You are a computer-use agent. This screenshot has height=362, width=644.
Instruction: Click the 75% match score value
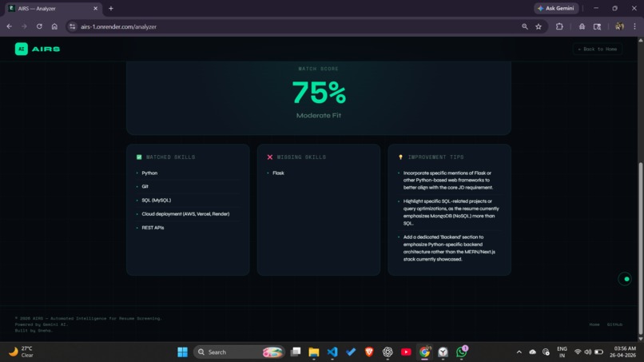point(319,93)
